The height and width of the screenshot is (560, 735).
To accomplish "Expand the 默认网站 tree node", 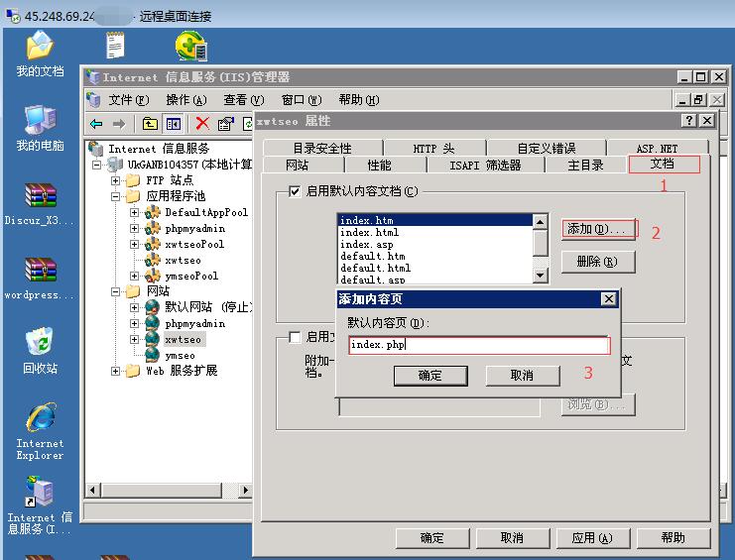I will click(x=134, y=307).
